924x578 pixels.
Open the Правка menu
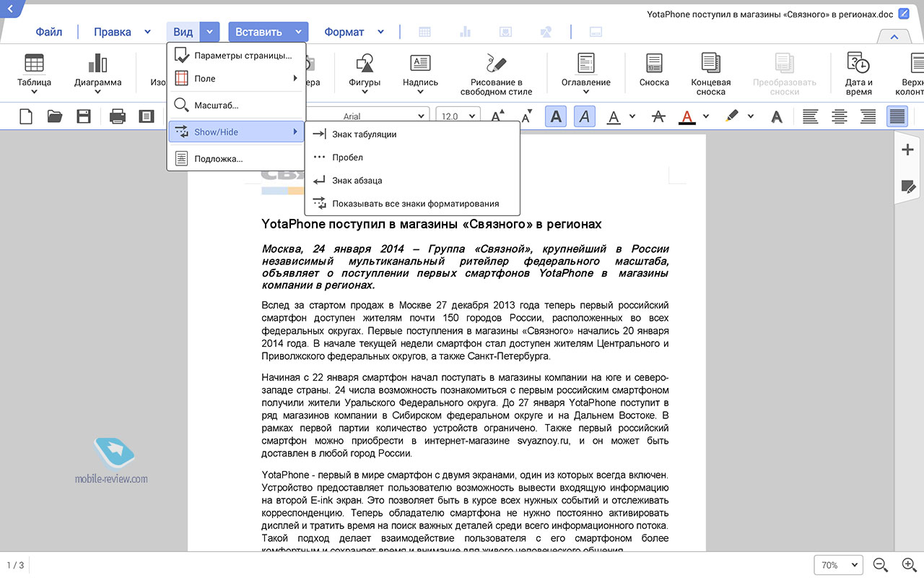click(113, 32)
